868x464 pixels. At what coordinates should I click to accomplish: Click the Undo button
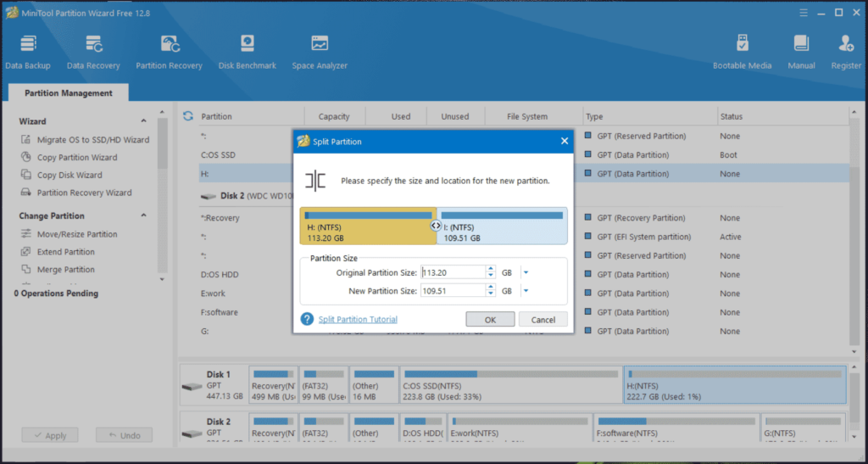tap(124, 435)
